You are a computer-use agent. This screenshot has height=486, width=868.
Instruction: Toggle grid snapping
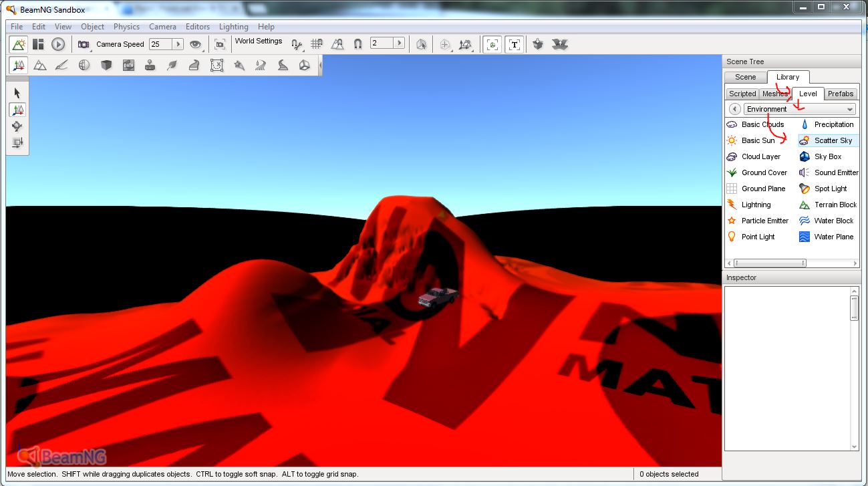click(x=317, y=44)
